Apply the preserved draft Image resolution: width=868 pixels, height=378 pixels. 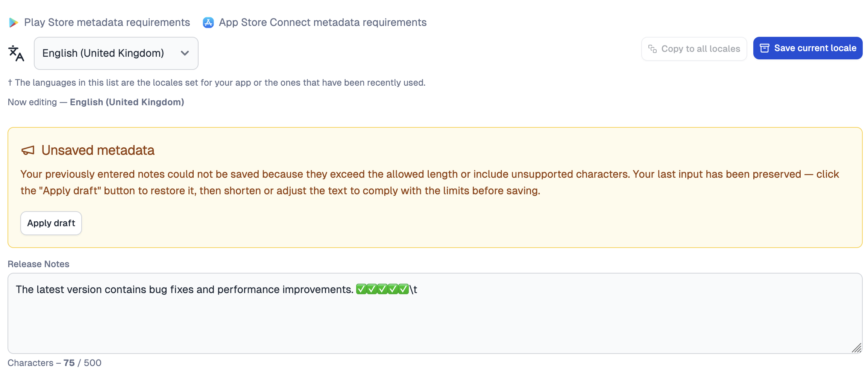[x=51, y=223]
